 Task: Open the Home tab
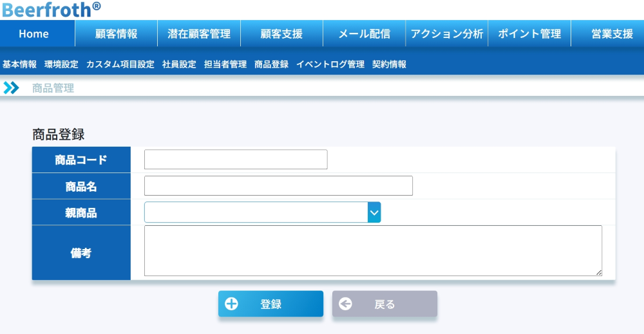pos(33,34)
